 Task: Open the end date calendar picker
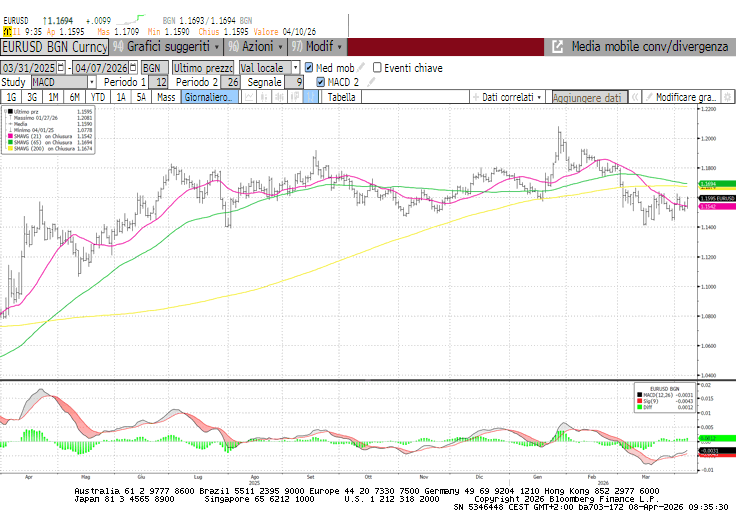(x=133, y=68)
